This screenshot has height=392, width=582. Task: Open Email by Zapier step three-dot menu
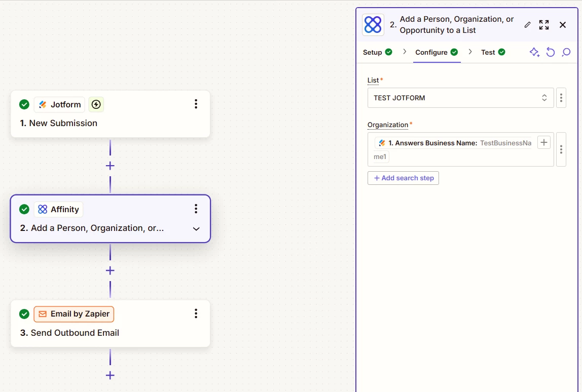(196, 313)
